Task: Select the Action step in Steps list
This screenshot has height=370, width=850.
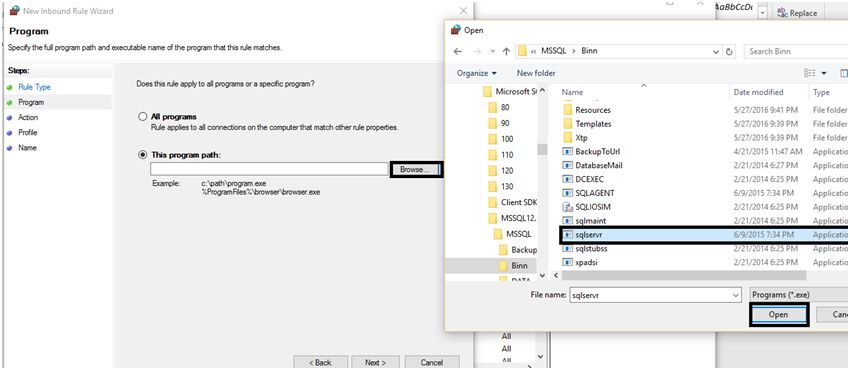Action: [28, 117]
